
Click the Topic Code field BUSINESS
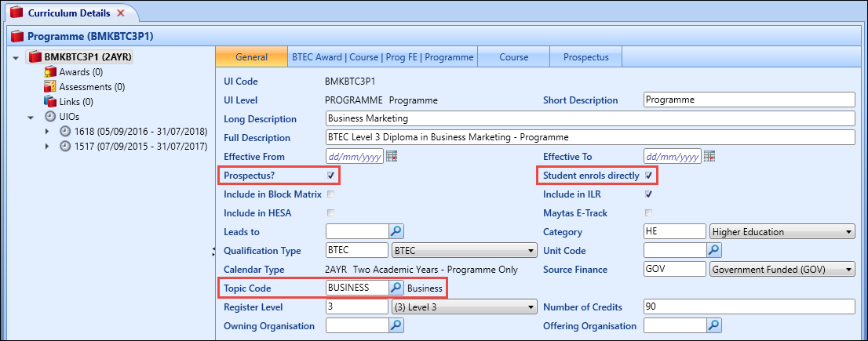click(x=357, y=288)
